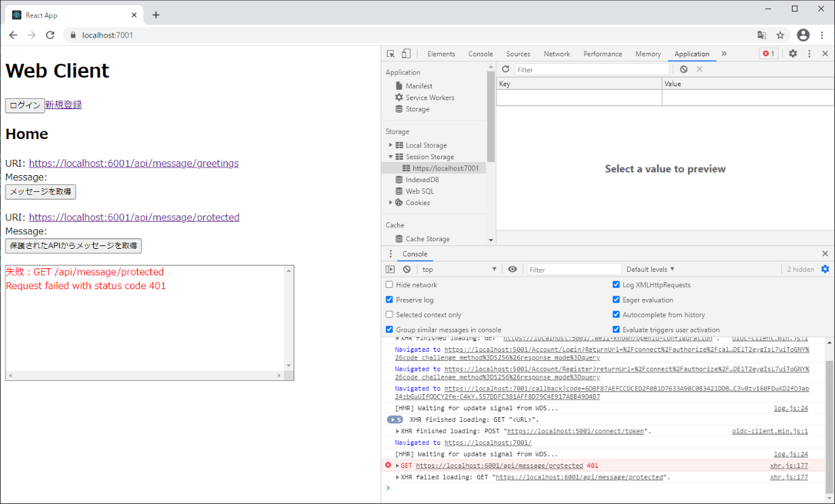Reload the page
This screenshot has width=835, height=504.
tap(50, 35)
